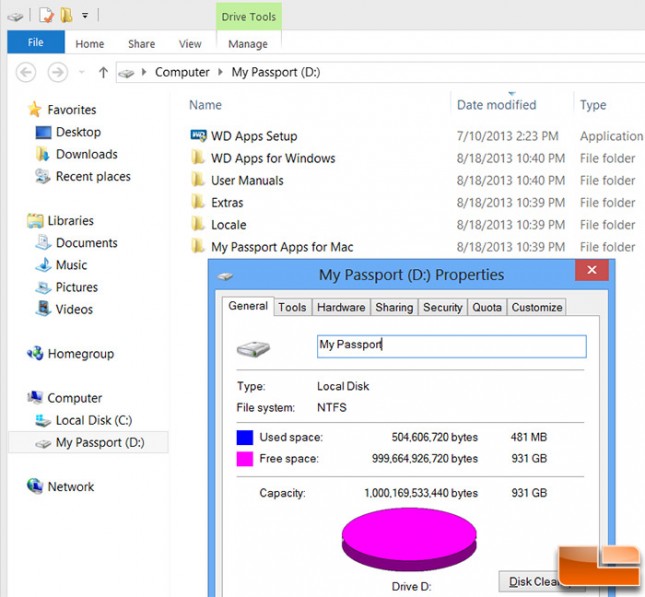Viewport: 645px width, 597px height.
Task: Sort files by the Name column header
Action: (x=205, y=105)
